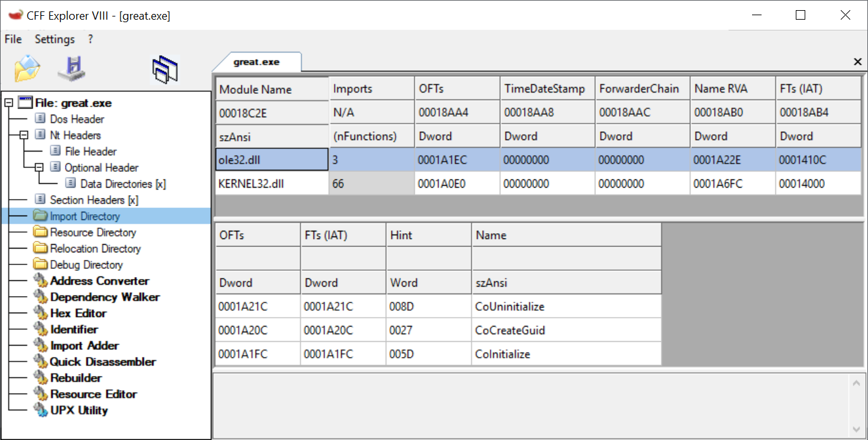Click the 0001A1EC OFTs cell

pyautogui.click(x=457, y=160)
